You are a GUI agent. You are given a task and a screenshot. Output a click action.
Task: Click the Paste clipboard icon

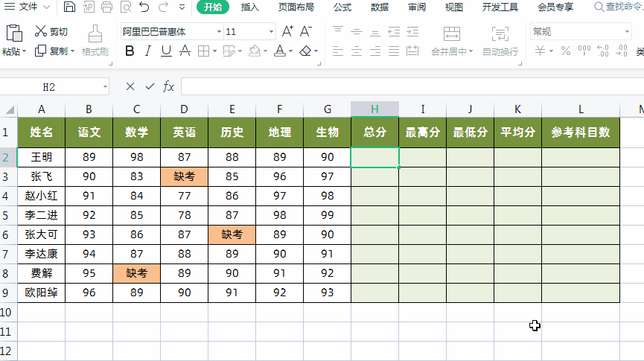(x=14, y=33)
